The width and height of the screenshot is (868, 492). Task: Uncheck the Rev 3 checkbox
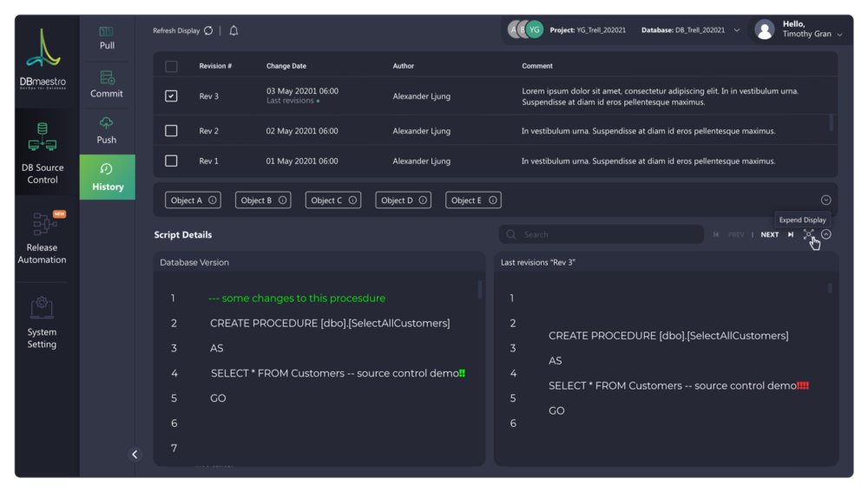(171, 95)
